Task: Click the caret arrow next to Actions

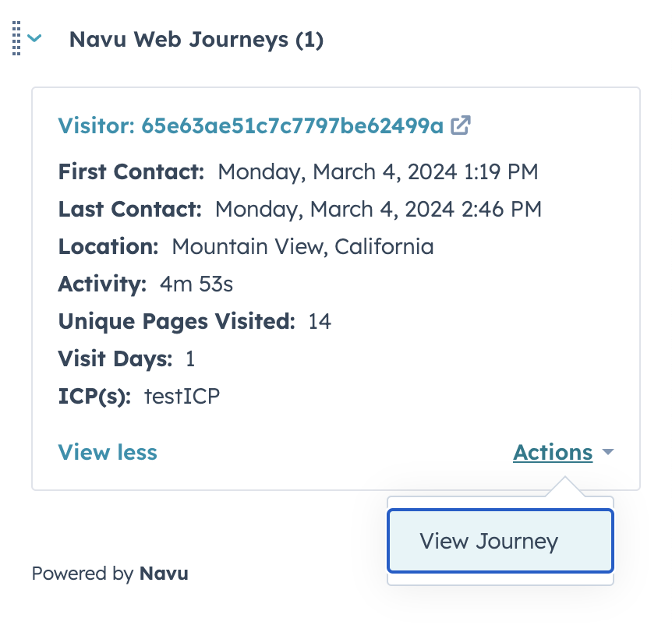Action: point(608,453)
